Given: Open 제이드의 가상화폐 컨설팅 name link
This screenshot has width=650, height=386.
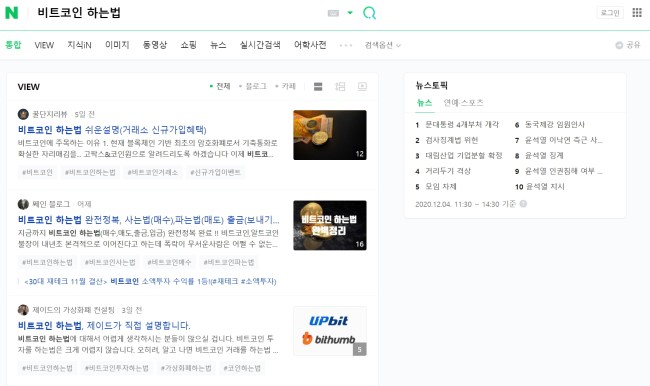Looking at the screenshot, I should click(73, 310).
